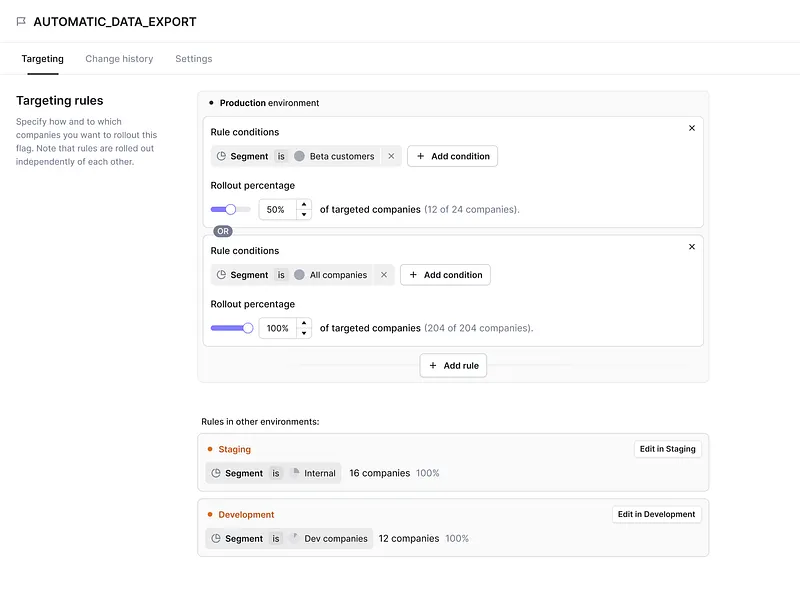Click the Beta customers segment icon

[x=299, y=156]
